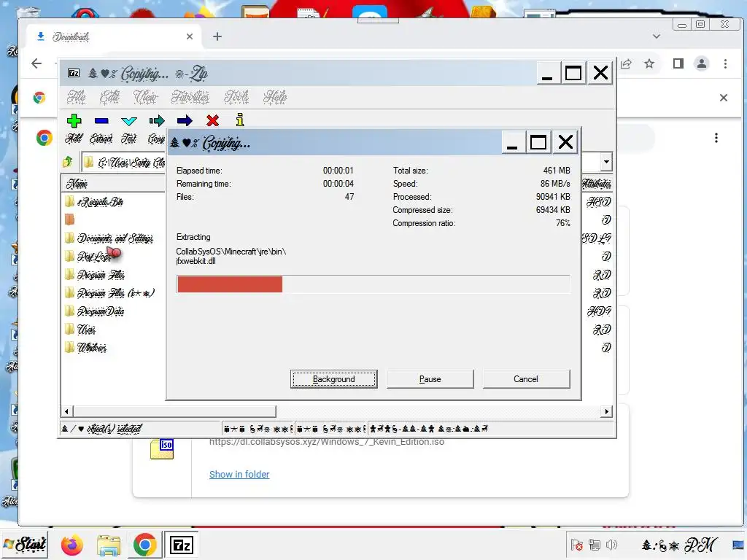Click the volume speaker tray icon
The height and width of the screenshot is (560, 747).
(611, 545)
